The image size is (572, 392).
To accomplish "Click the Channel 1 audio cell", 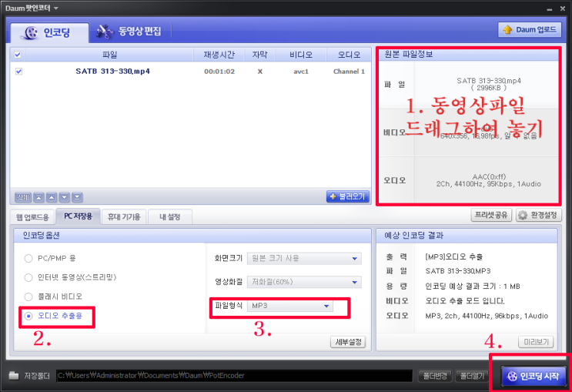I will coord(349,72).
